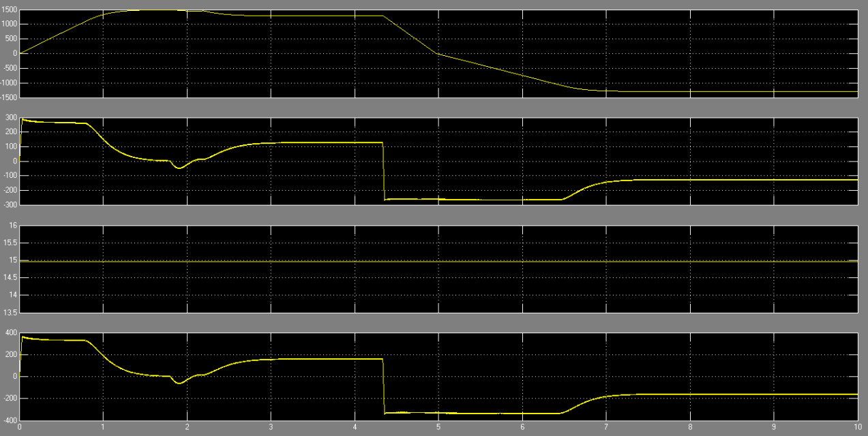Click the 13.5 y-axis tick label
The width and height of the screenshot is (868, 436).
point(11,313)
